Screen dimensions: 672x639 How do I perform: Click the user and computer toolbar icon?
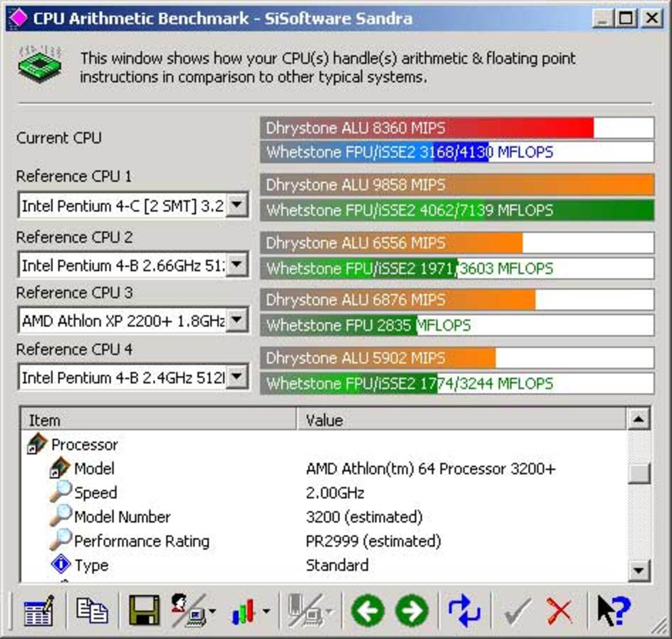[x=188, y=611]
